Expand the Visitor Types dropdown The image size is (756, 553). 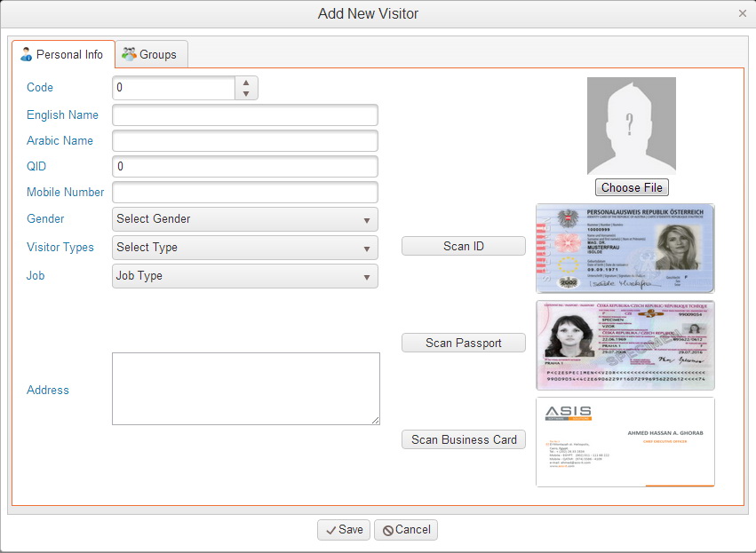click(x=245, y=248)
